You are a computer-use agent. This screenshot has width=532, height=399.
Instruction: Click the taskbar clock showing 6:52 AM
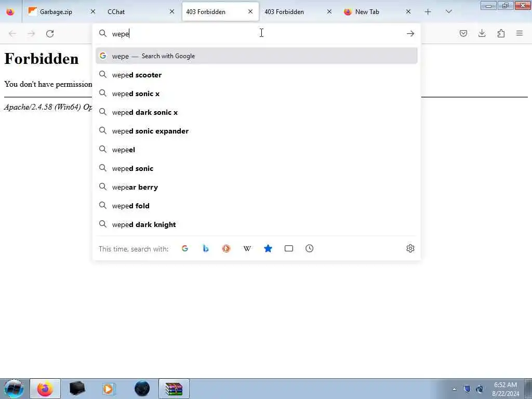coord(505,389)
